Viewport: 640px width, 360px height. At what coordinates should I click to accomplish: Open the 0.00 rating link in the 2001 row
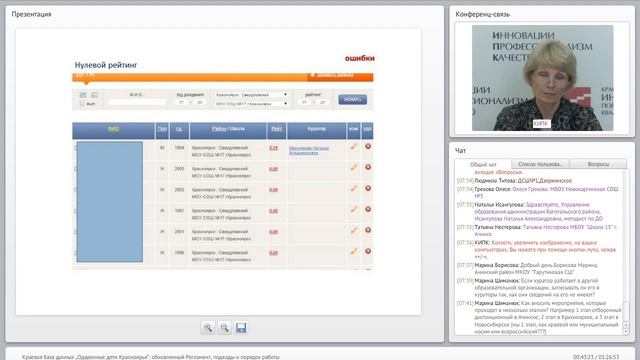(x=273, y=232)
